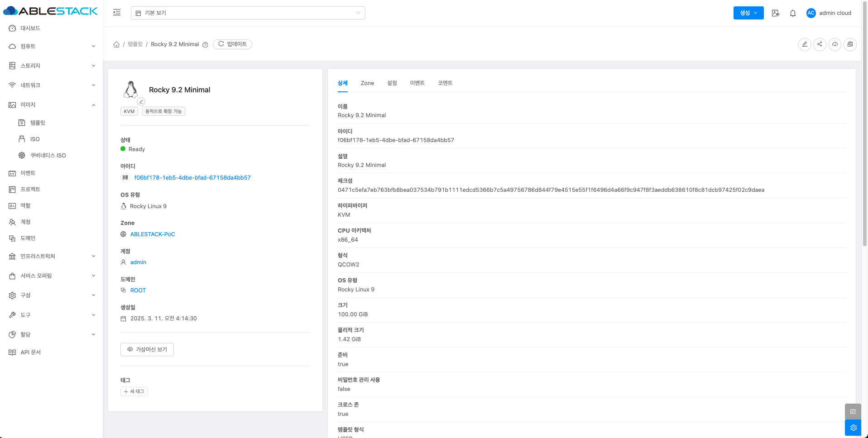
Task: Open 프로젝트 in the sidebar
Action: pos(30,190)
